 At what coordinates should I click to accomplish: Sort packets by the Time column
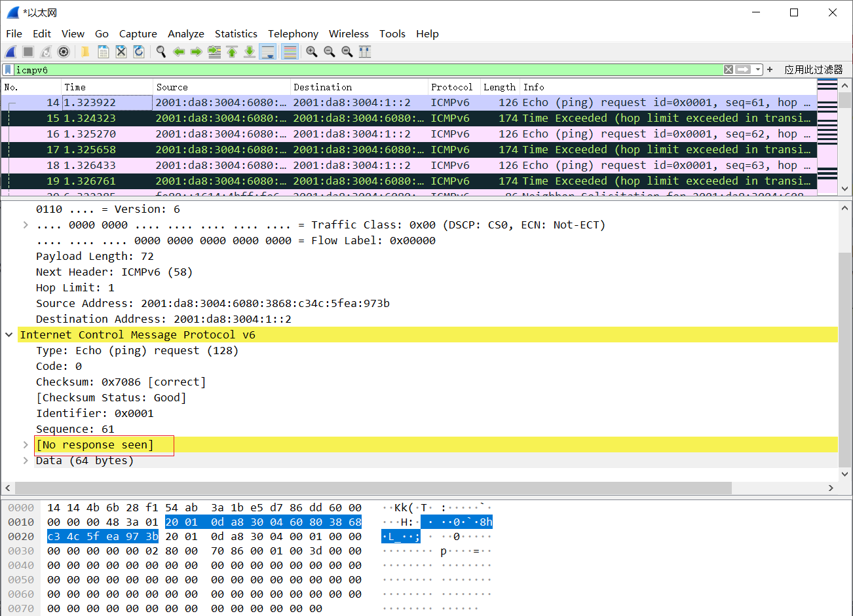coord(107,87)
